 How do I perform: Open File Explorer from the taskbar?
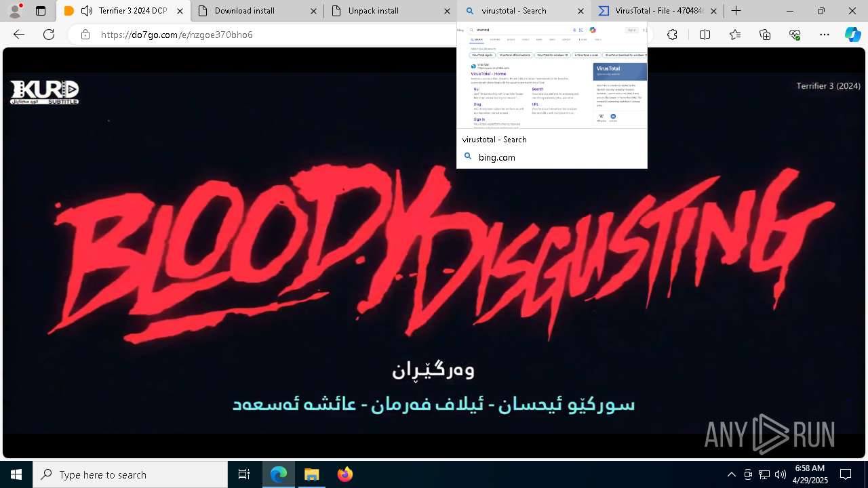click(311, 474)
